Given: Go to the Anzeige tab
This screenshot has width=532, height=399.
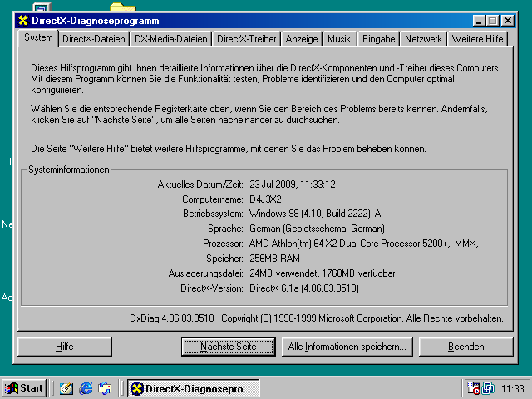Looking at the screenshot, I should coord(302,39).
